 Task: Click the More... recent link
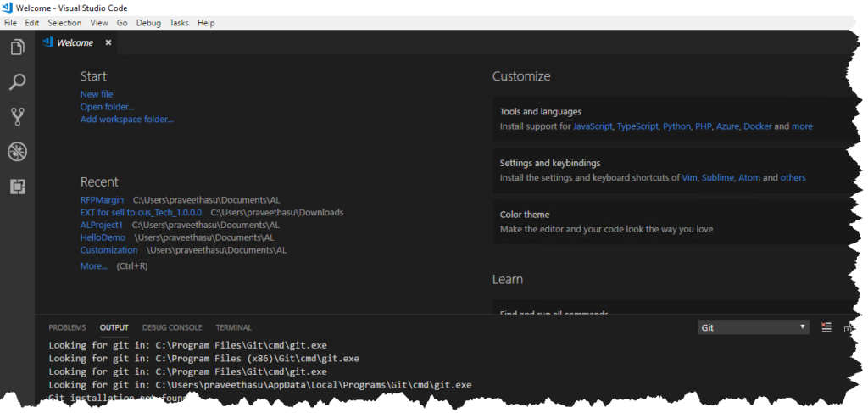(x=94, y=266)
